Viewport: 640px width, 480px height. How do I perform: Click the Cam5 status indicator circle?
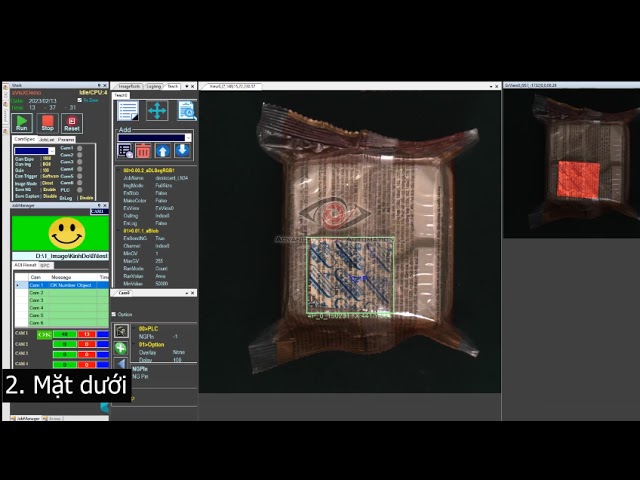[80, 176]
